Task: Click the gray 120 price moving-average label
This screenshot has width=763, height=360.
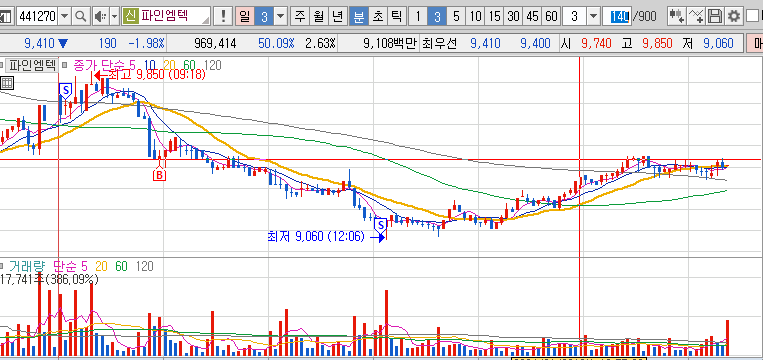Action: pyautogui.click(x=212, y=65)
